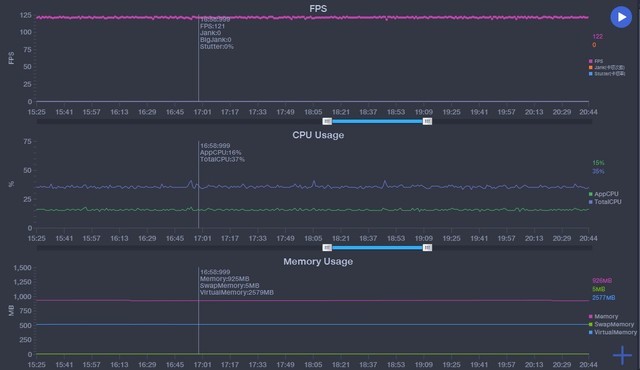The width and height of the screenshot is (640, 370).
Task: Click the CPU Usage chart title
Action: tap(318, 135)
